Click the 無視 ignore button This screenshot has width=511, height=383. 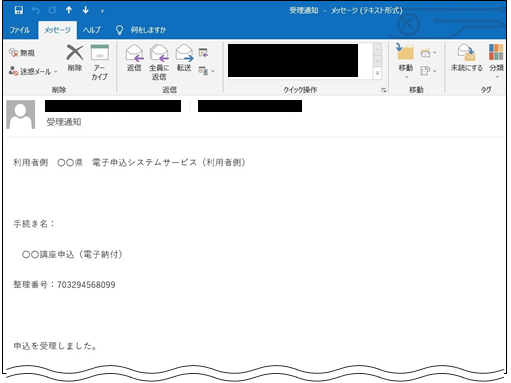[22, 53]
